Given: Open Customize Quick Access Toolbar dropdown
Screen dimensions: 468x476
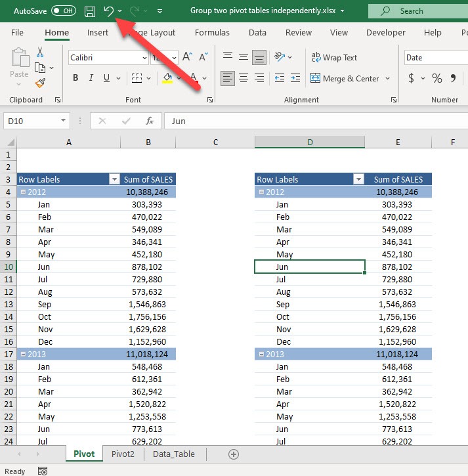Looking at the screenshot, I should coord(160,11).
